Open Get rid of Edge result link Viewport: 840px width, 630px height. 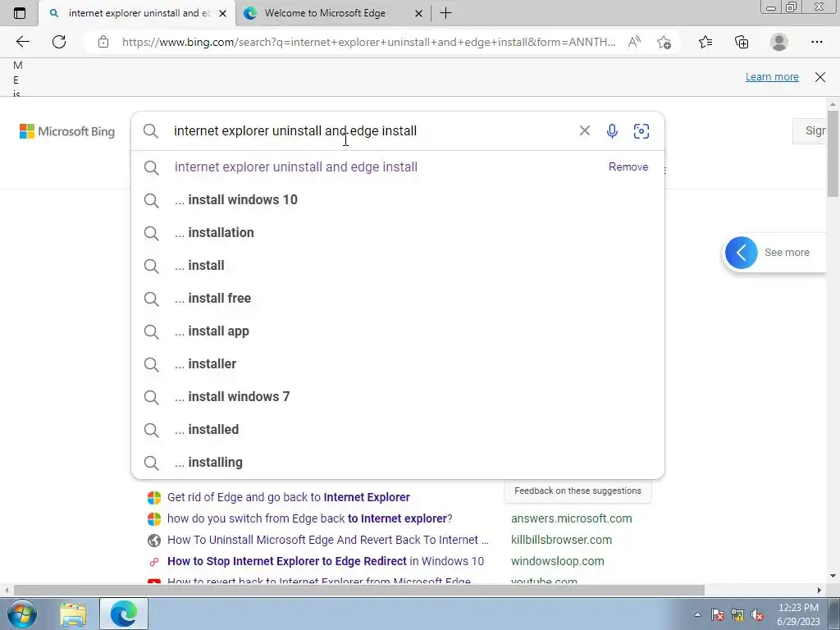pos(288,497)
